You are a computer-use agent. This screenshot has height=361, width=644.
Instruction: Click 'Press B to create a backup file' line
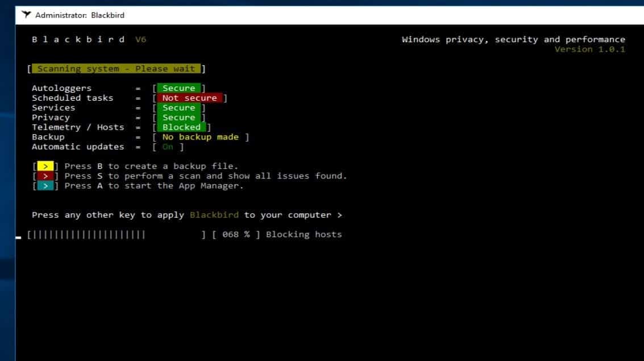click(151, 167)
